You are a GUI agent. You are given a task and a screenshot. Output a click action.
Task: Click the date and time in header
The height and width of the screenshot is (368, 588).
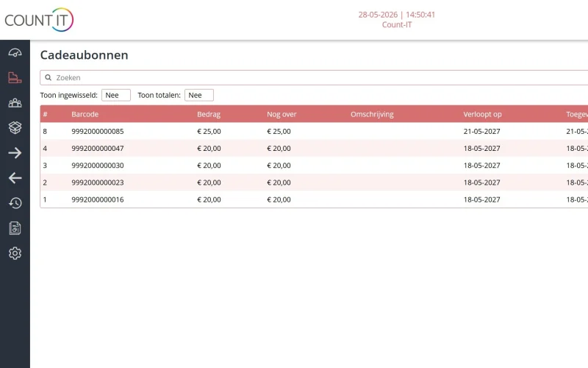coord(397,15)
